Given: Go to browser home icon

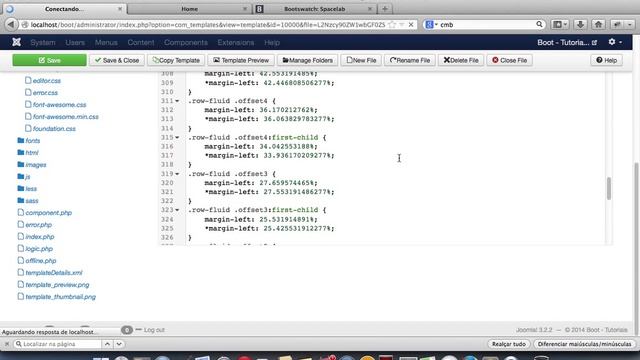Looking at the screenshot, I should point(598,24).
